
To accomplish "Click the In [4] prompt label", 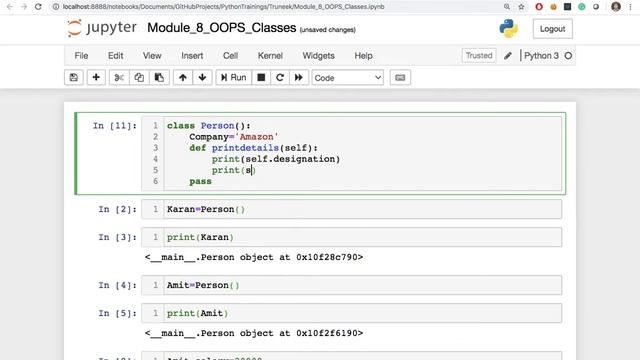I will (118, 285).
